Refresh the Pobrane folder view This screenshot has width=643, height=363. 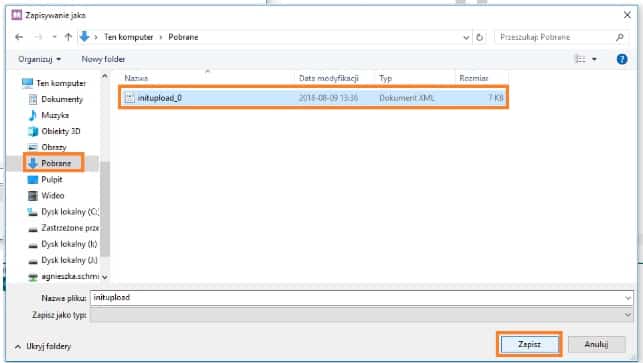[479, 37]
